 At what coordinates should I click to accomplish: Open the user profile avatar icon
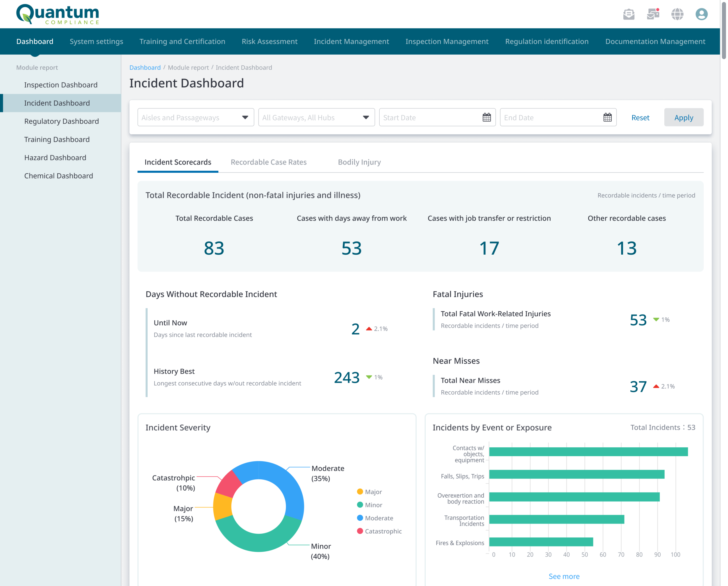pyautogui.click(x=701, y=14)
